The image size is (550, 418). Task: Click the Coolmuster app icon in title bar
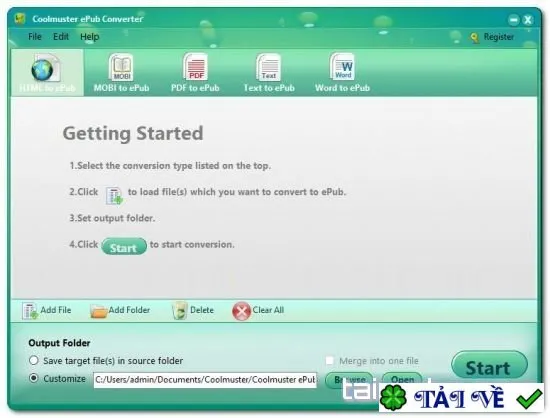pos(20,18)
